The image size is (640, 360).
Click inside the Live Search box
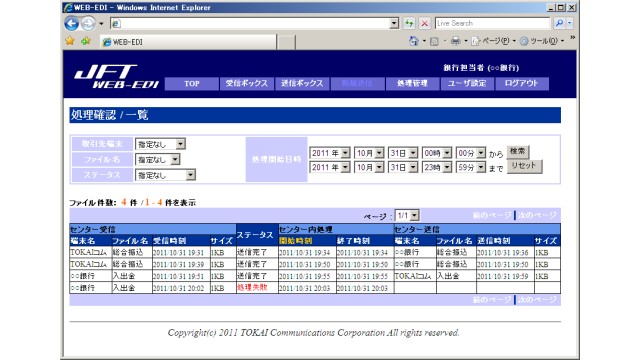click(492, 23)
